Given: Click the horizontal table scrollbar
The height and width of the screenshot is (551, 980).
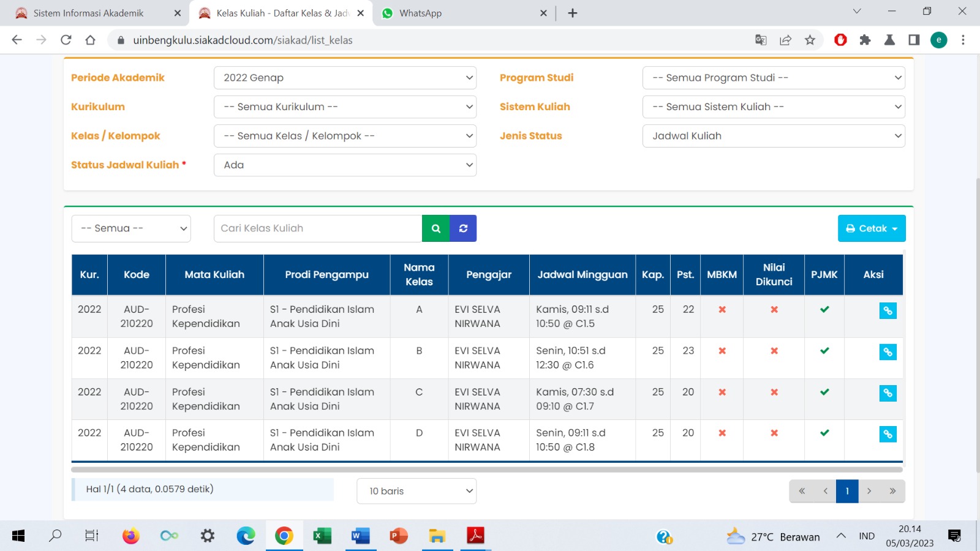Looking at the screenshot, I should 487,470.
